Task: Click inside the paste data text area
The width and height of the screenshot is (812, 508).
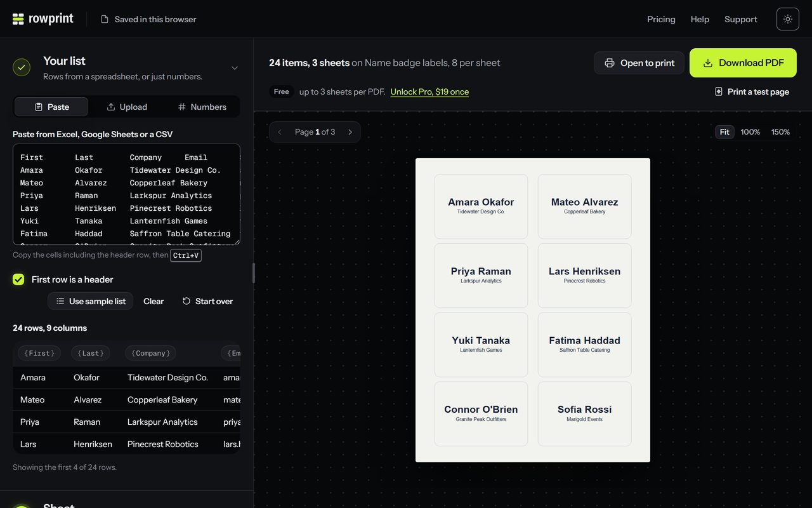Action: [x=126, y=194]
